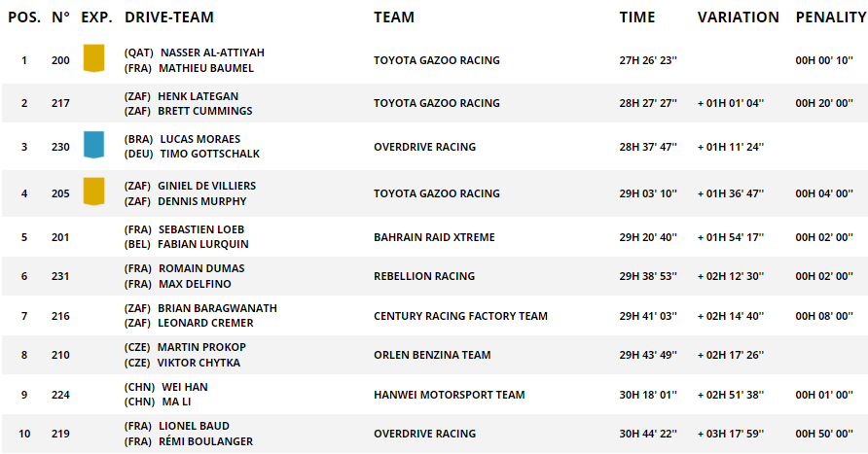Image resolution: width=868 pixels, height=454 pixels.
Task: Click the blue badge for car 230
Action: (93, 145)
